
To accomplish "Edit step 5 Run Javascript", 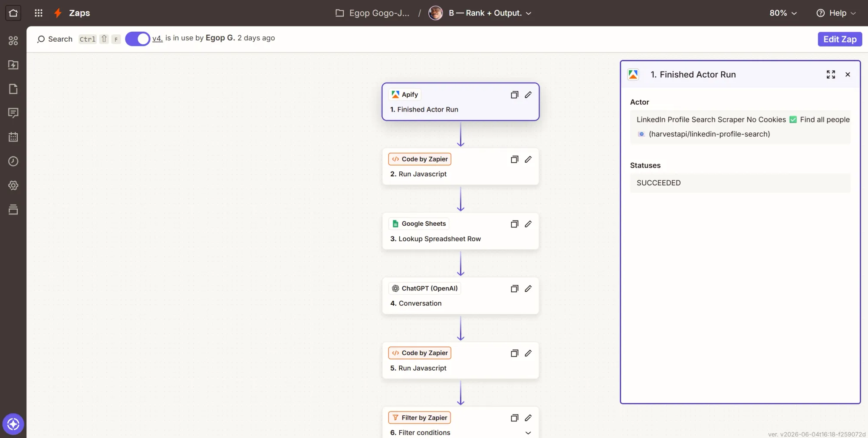I will 528,353.
